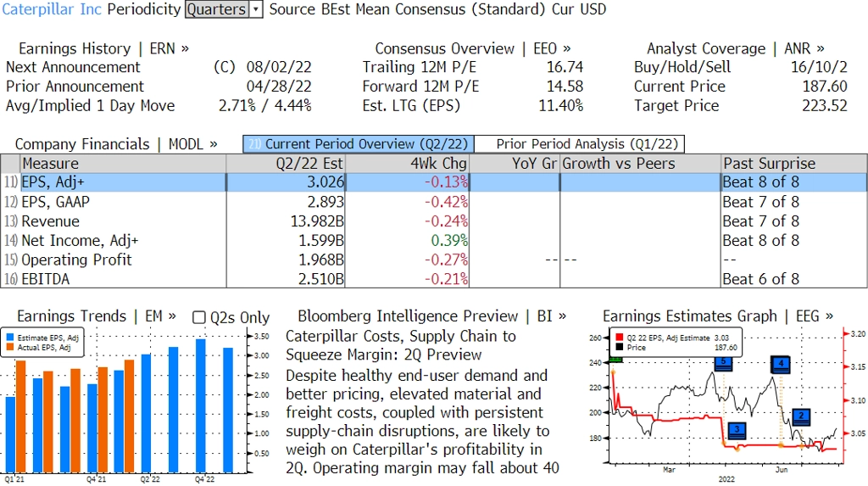This screenshot has width=868, height=486.
Task: Click news marker 5 on estimates graph
Action: click(x=723, y=362)
